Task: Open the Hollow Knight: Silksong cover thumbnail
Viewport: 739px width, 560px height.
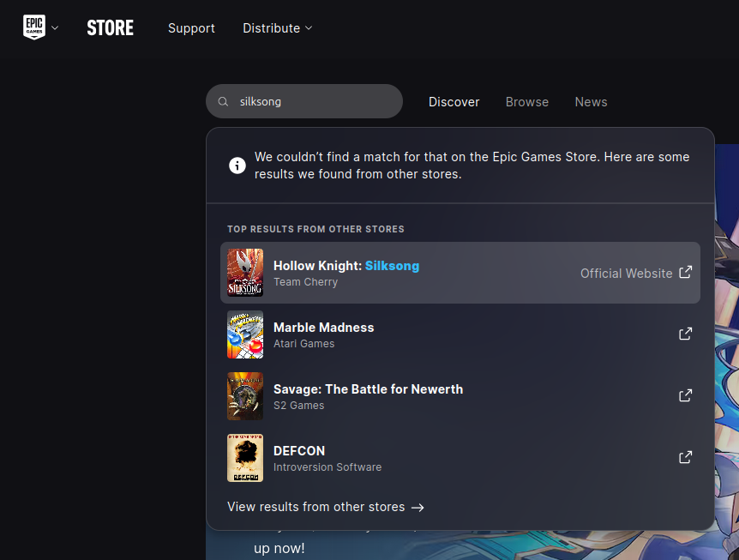Action: (245, 273)
